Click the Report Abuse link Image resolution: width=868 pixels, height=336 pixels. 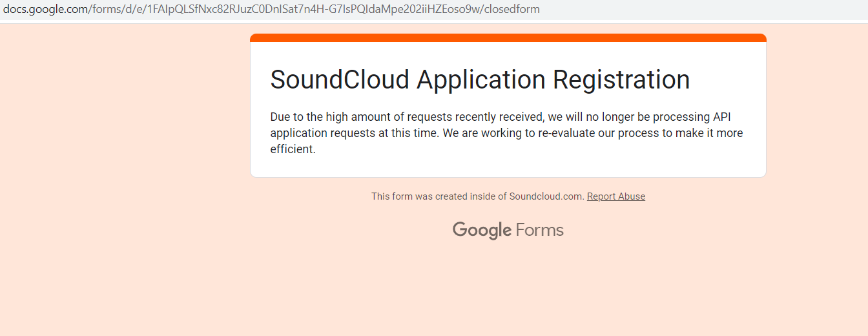point(615,196)
